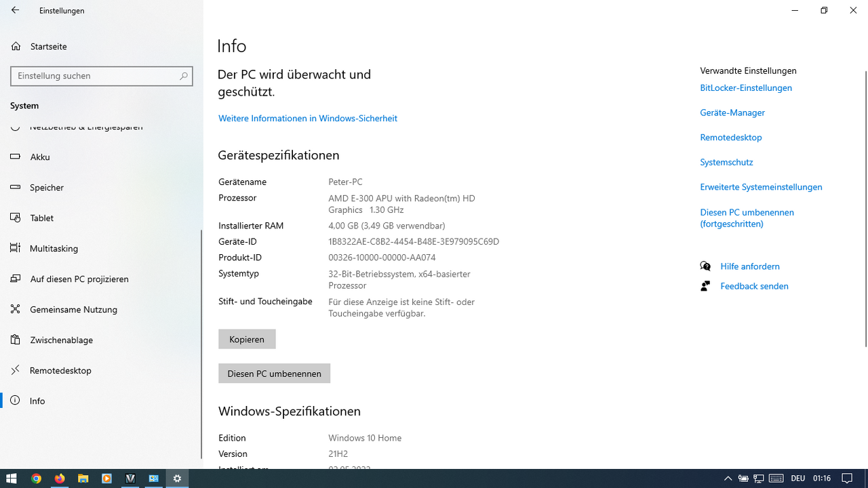Focus the Einstellung suchen field
Viewport: 868px width, 488px height.
pyautogui.click(x=102, y=76)
